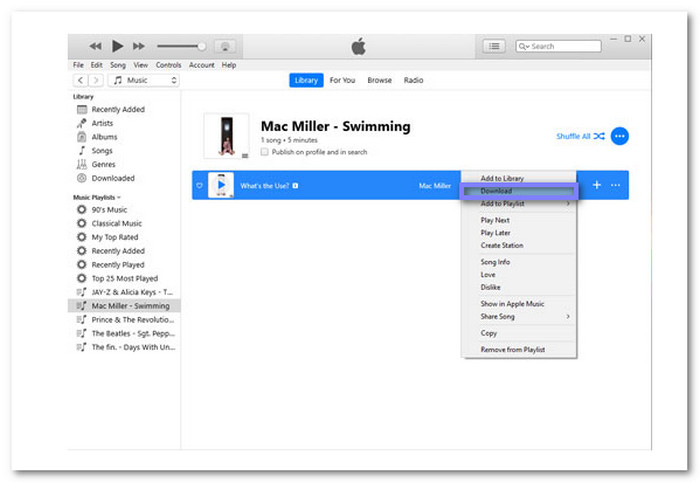This screenshot has height=483, width=700.
Task: Open the Controls menu
Action: [x=168, y=65]
